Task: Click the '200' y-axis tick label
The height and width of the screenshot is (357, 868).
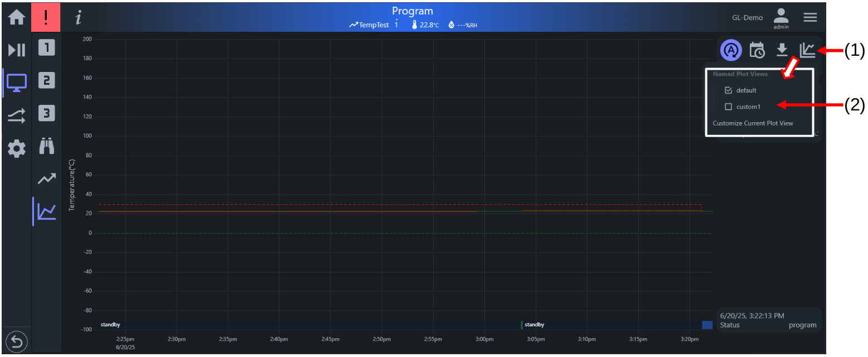Action: pos(87,39)
